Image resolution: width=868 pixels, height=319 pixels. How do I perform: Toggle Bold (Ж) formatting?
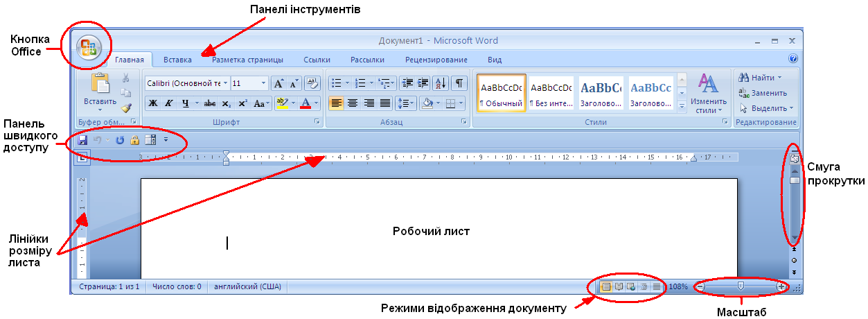point(153,103)
